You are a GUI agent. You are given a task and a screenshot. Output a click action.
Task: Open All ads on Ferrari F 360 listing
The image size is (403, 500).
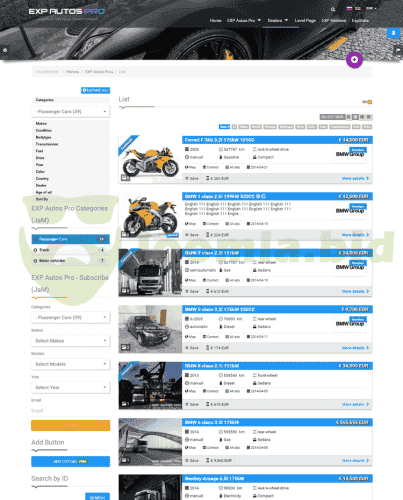233,167
